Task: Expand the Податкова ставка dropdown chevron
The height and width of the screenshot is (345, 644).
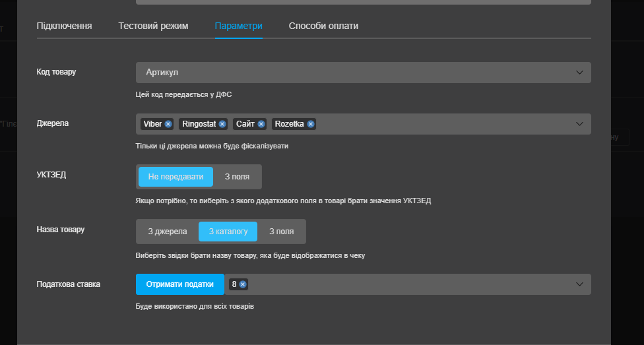Action: pos(579,284)
